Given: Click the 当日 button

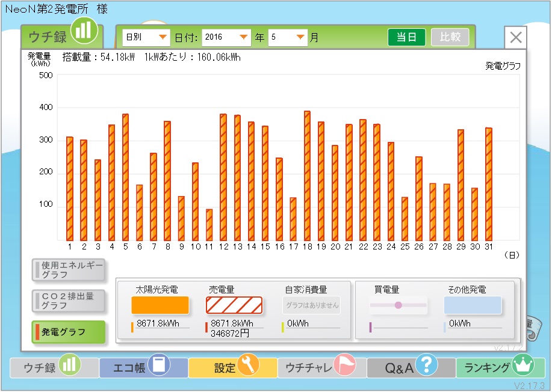Looking at the screenshot, I should [x=406, y=37].
